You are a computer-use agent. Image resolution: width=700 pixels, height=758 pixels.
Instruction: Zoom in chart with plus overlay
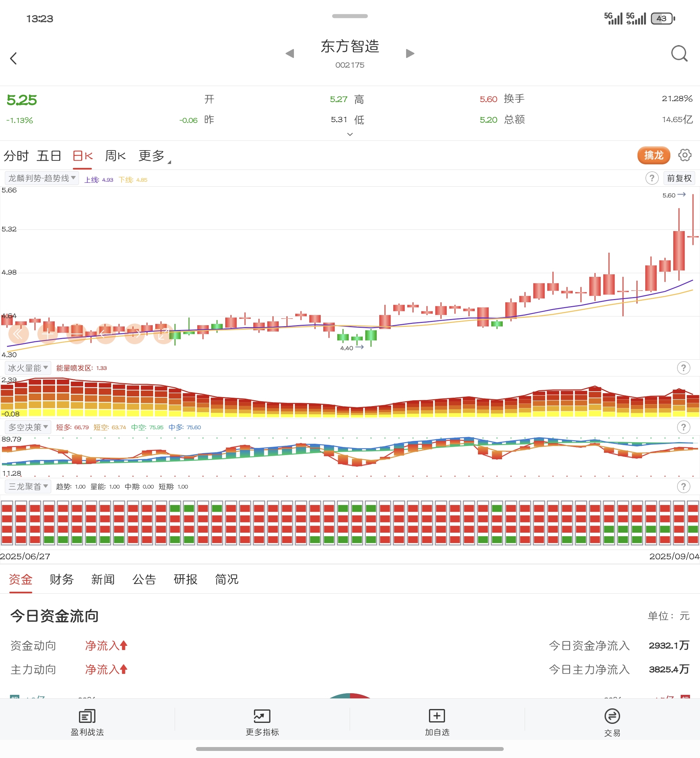coord(48,334)
